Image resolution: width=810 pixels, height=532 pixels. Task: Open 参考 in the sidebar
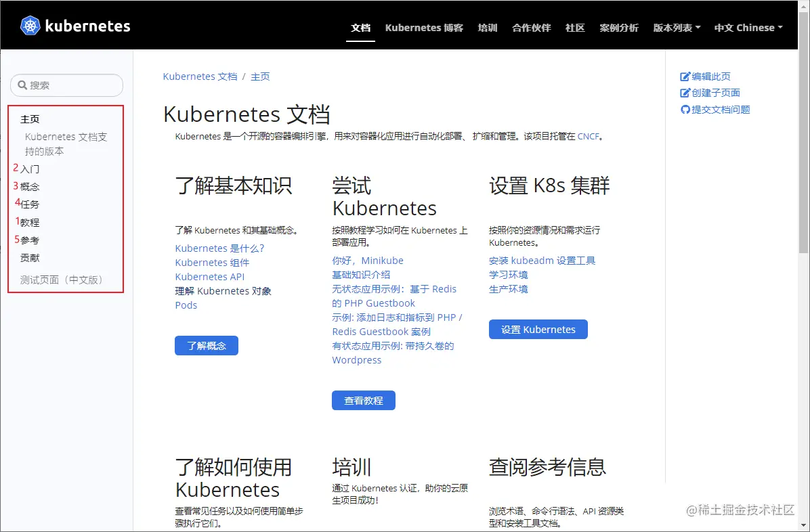(30, 240)
